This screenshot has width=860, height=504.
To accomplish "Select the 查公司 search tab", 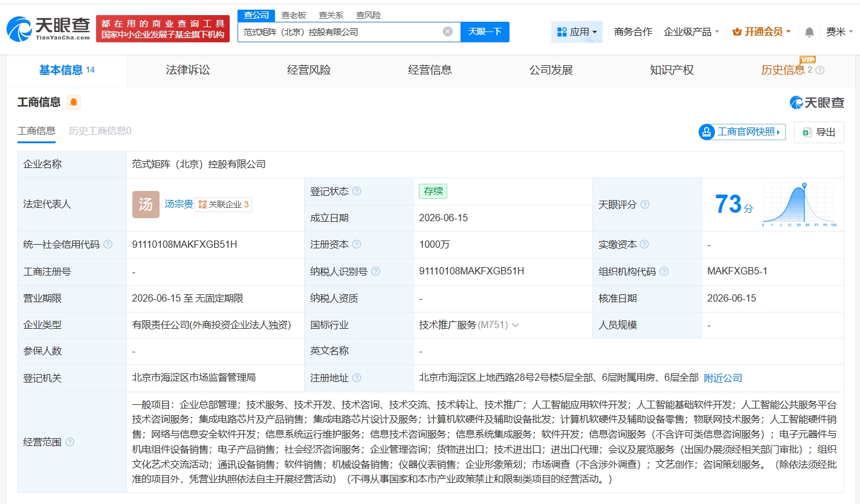I will pos(256,15).
